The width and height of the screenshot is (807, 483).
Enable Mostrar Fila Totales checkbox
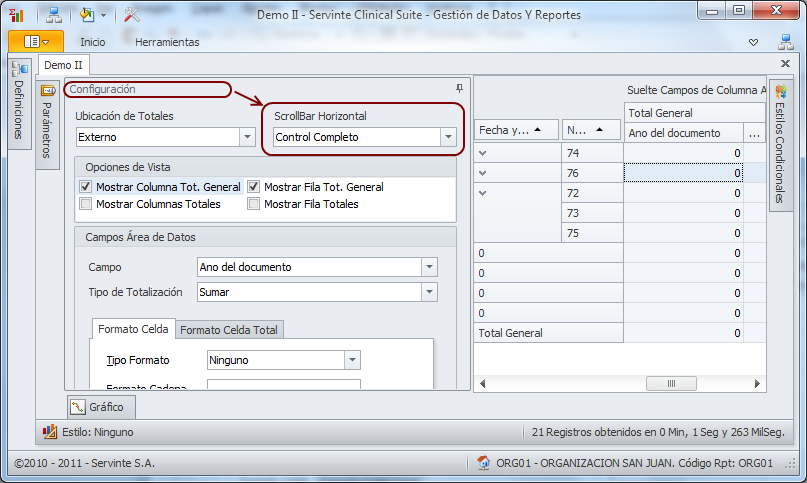(x=254, y=204)
